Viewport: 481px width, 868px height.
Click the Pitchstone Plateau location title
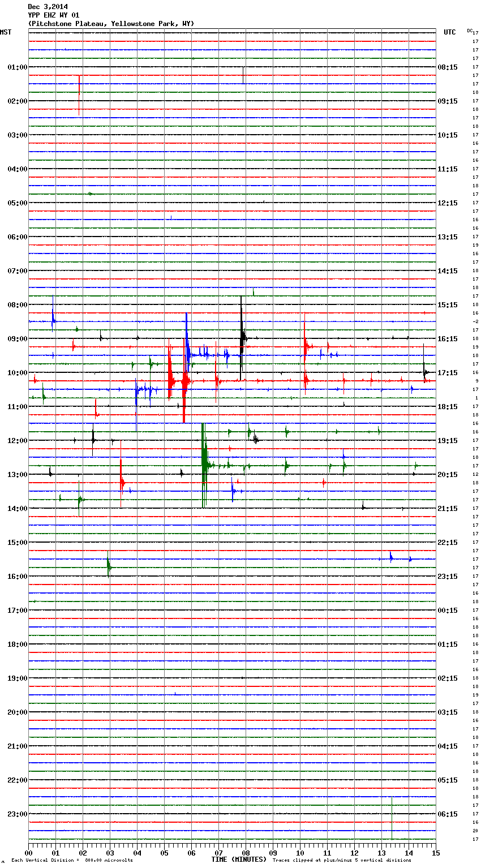[111, 24]
